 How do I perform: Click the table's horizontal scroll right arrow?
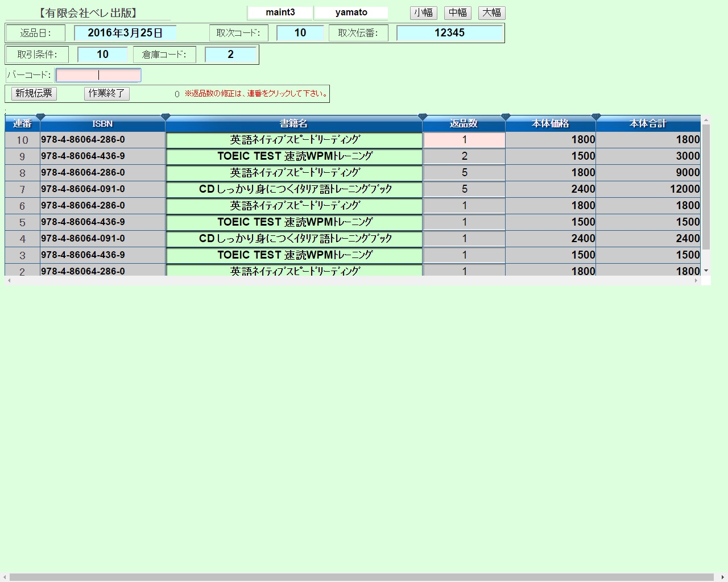point(696,281)
